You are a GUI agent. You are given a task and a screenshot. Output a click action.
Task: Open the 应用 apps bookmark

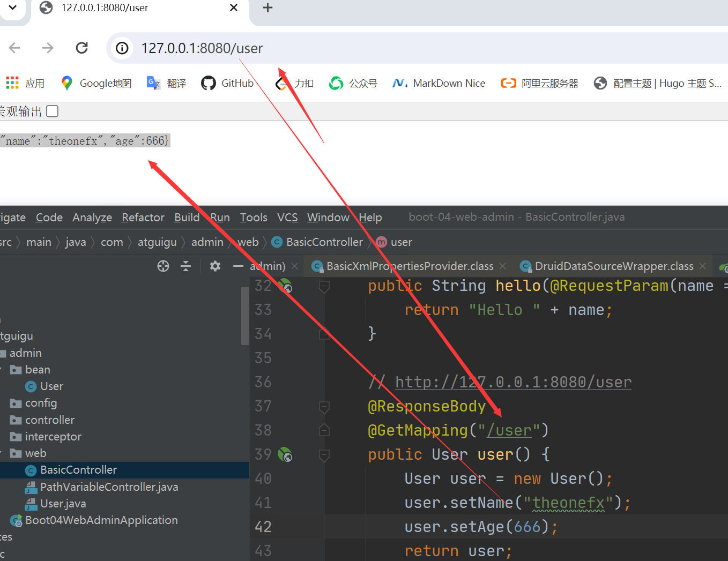25,83
